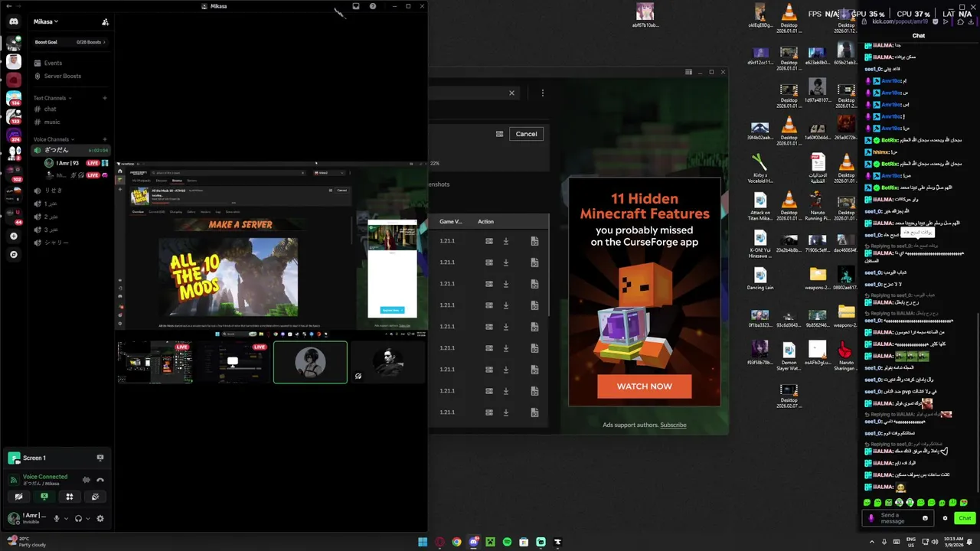Open emoji picker in Kick message box
The image size is (980, 551).
925,518
